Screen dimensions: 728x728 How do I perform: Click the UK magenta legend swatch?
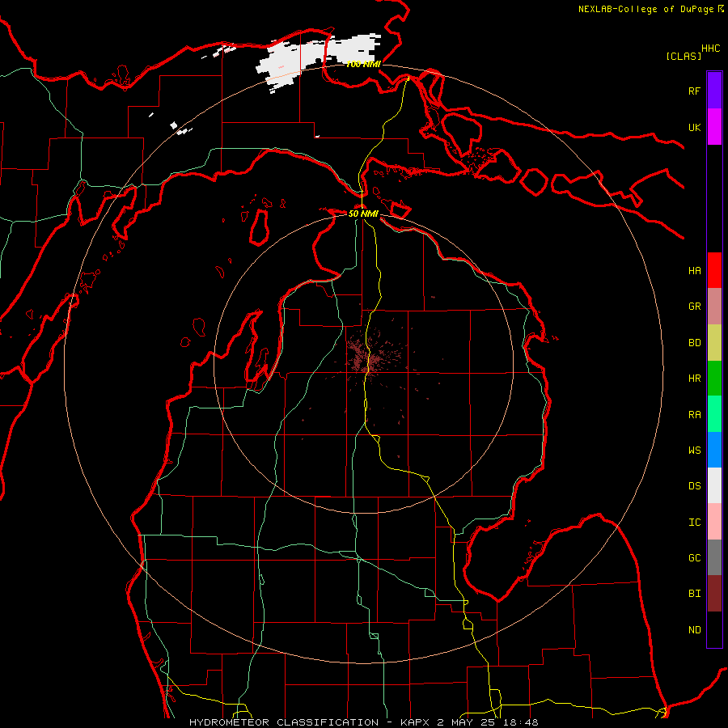(x=714, y=127)
